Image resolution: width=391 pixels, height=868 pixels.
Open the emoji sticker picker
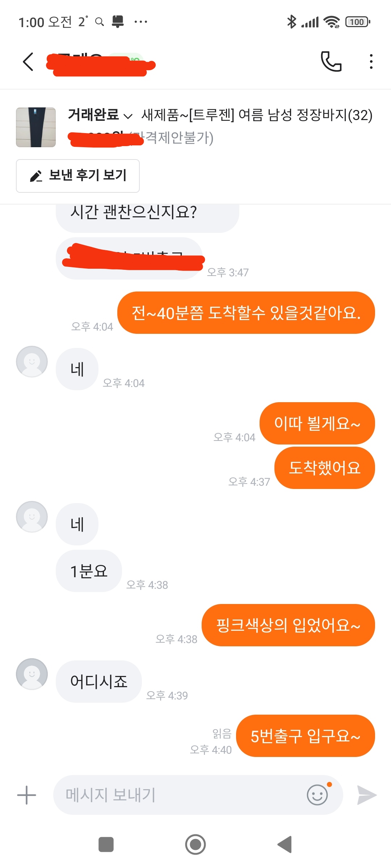[318, 795]
